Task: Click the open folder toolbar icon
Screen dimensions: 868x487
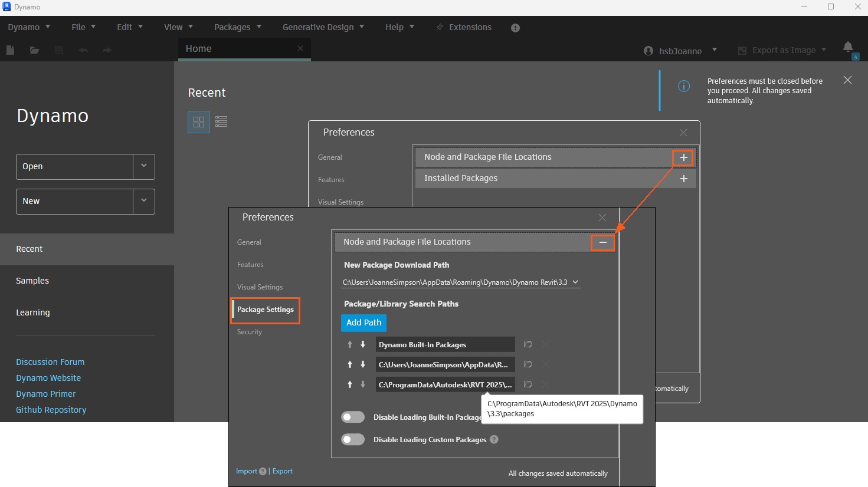Action: (x=34, y=50)
